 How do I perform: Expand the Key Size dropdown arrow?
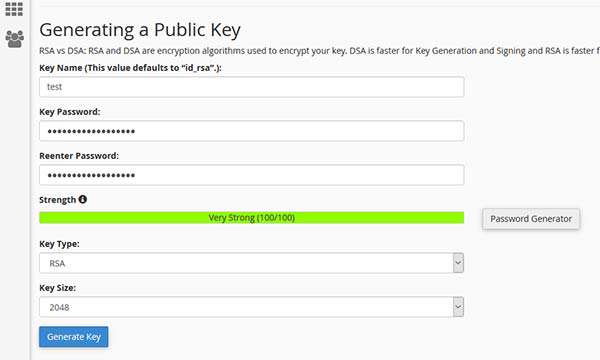point(458,307)
